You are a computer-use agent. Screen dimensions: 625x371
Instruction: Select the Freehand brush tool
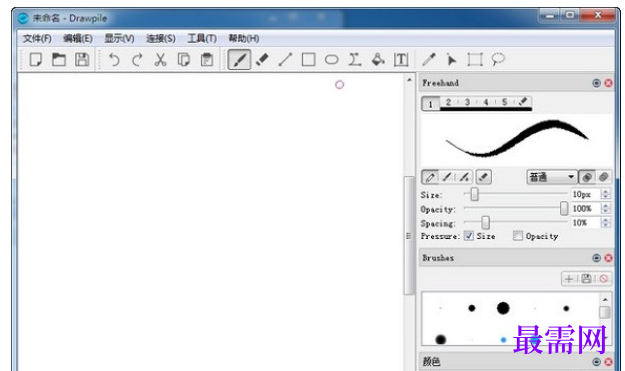click(239, 60)
